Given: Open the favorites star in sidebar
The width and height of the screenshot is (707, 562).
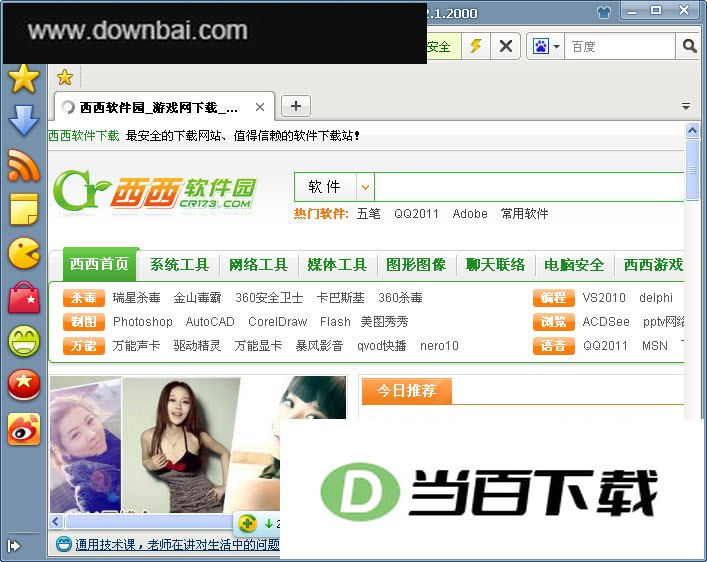Looking at the screenshot, I should click(x=23, y=79).
